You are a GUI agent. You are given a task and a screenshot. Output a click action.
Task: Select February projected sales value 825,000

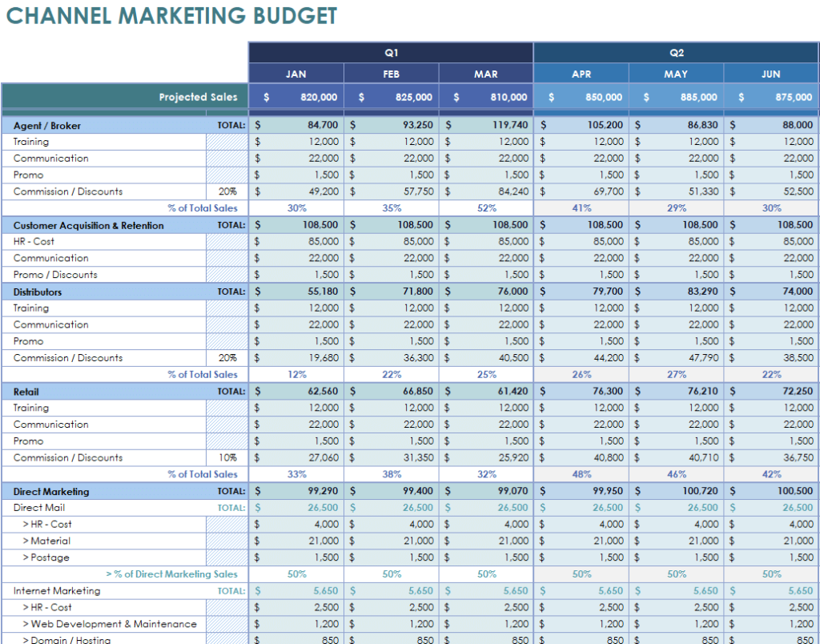[x=391, y=97]
